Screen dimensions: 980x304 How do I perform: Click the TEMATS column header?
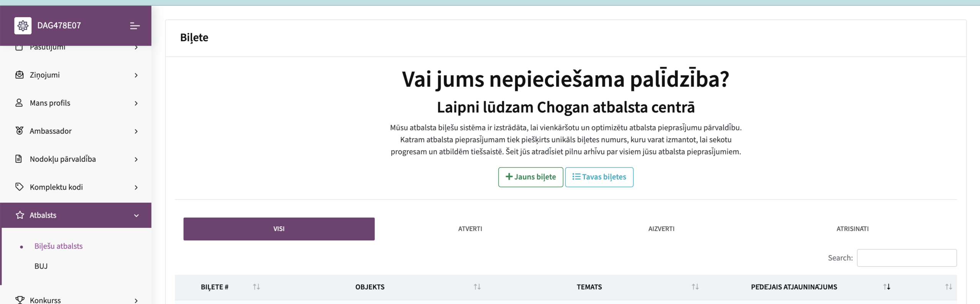589,287
